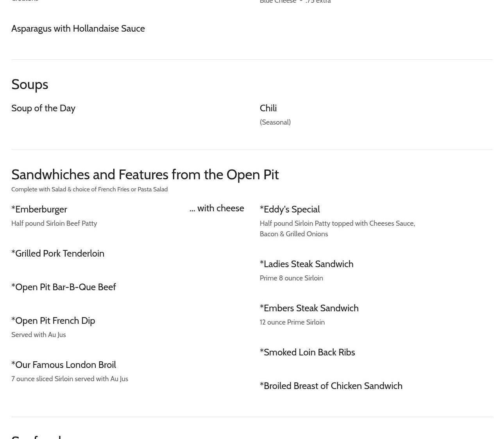Click the Smoked Loin Back Ribs item
This screenshot has width=504, height=439.
(x=307, y=352)
